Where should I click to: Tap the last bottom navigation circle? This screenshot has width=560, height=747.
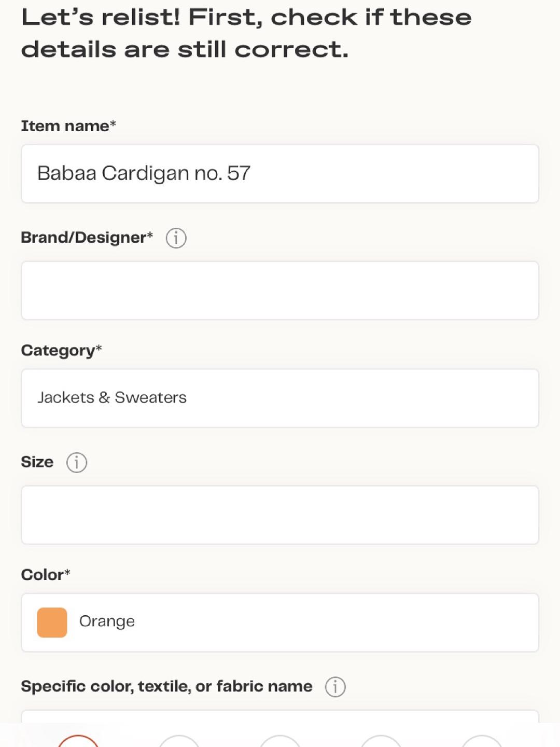tap(482, 741)
